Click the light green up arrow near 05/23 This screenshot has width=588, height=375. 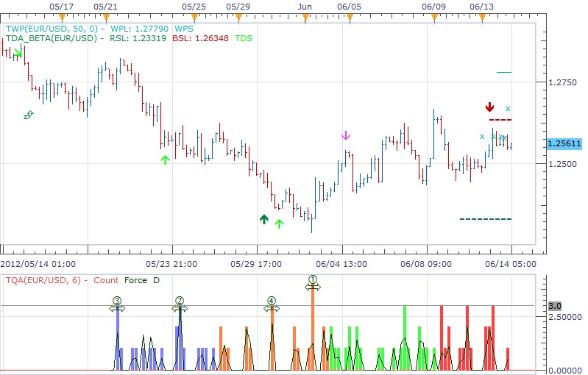point(165,160)
